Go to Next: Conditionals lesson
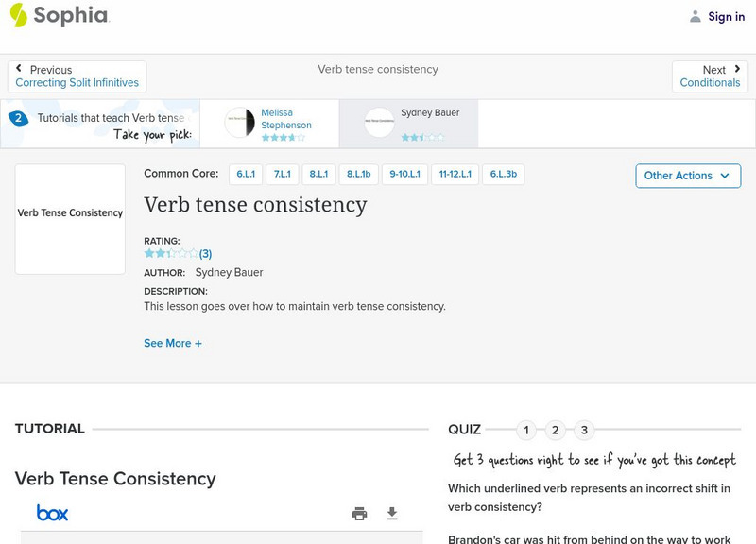756x544 pixels. [x=710, y=76]
